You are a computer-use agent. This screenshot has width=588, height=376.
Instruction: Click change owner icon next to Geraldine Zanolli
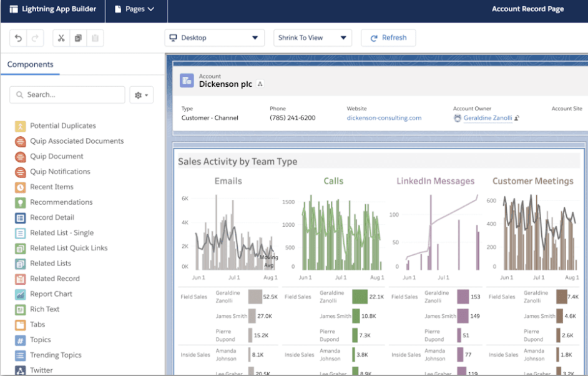[517, 118]
